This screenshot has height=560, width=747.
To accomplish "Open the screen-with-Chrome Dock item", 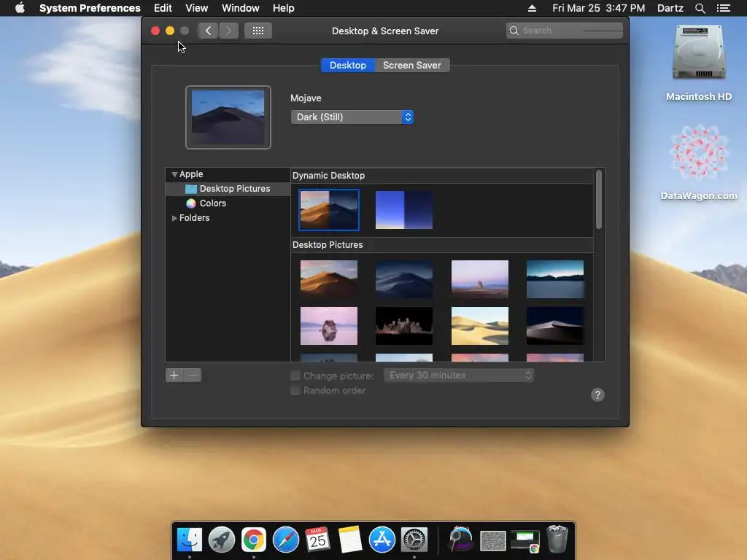I will tap(525, 541).
